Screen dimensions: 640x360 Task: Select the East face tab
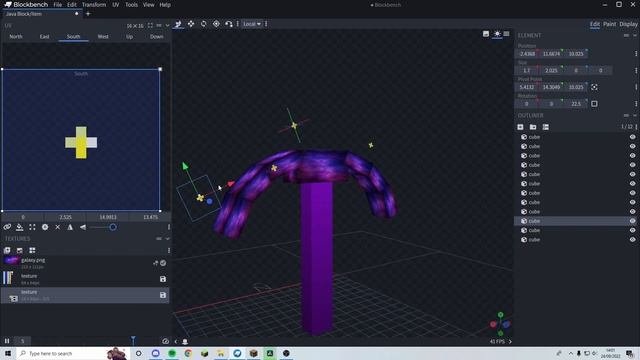pos(44,37)
